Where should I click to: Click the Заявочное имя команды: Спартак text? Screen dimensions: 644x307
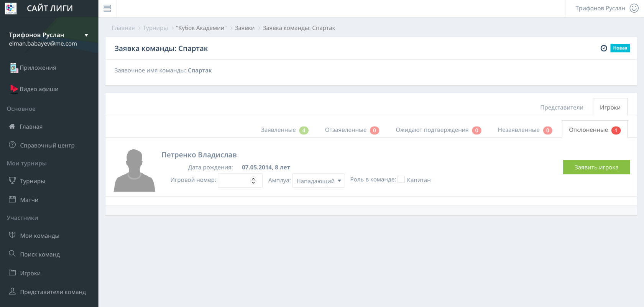point(163,71)
